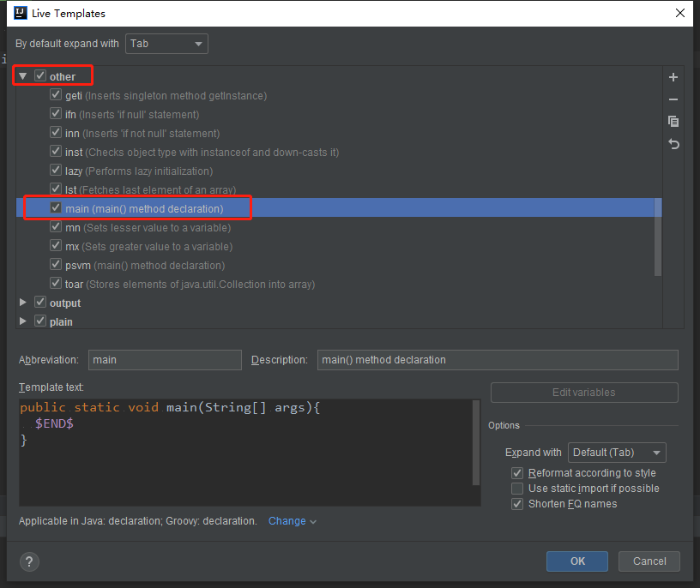Click the template text editor scrollbar

click(x=476, y=442)
